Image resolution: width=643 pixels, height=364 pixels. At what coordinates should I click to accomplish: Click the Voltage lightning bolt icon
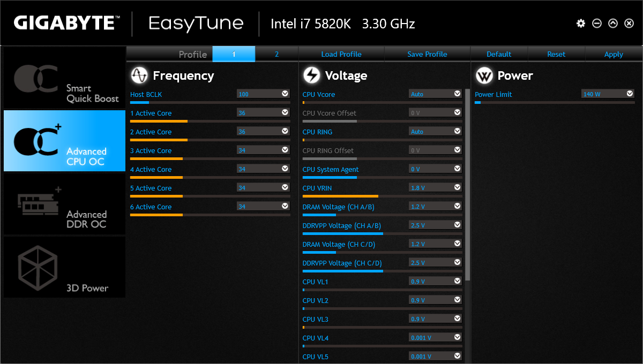(x=311, y=75)
